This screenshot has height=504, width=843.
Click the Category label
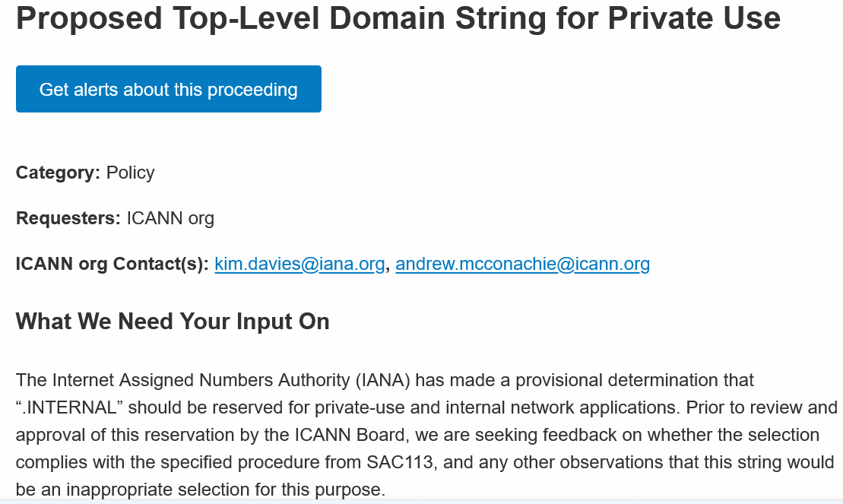pyautogui.click(x=58, y=172)
